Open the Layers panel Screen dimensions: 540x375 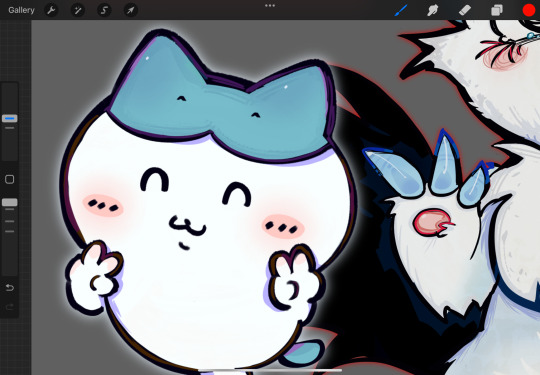tap(497, 10)
